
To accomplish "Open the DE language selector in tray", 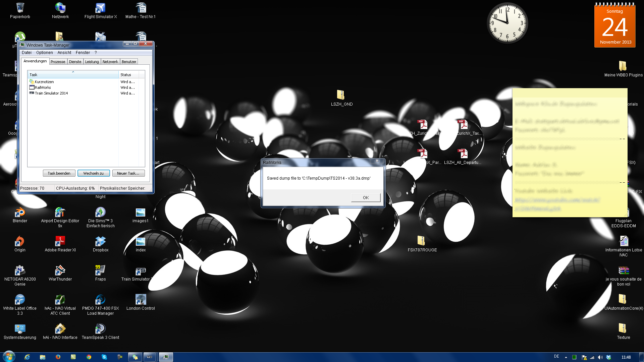I will point(556,357).
